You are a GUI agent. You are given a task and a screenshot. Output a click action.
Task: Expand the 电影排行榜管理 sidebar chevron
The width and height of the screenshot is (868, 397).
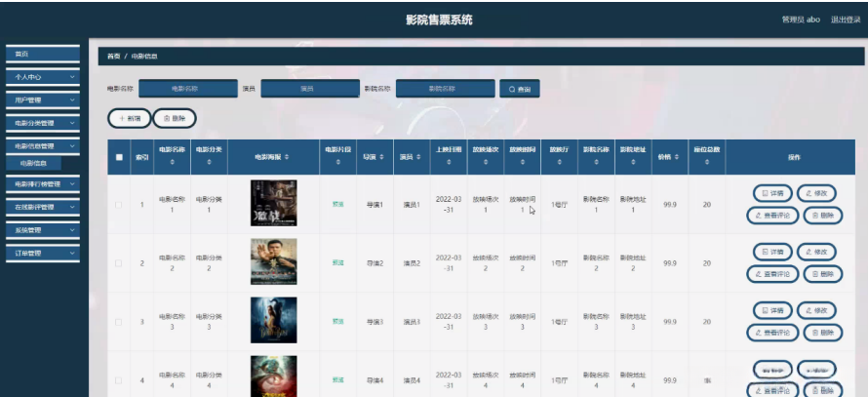click(x=72, y=183)
